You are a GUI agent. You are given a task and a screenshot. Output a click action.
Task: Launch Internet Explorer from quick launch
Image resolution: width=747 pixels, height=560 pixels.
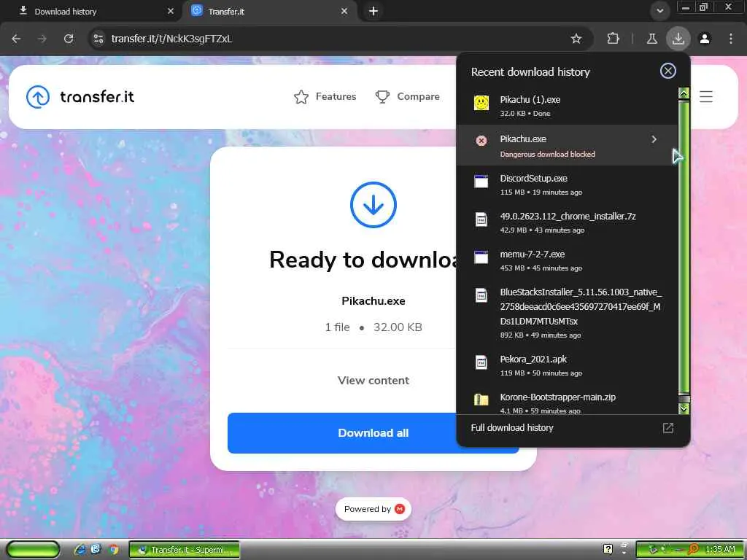(80, 550)
